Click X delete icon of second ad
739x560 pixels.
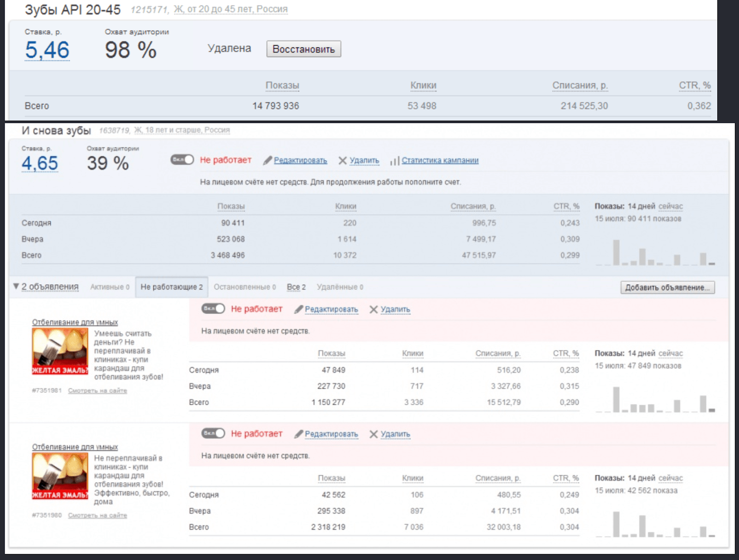374,434
